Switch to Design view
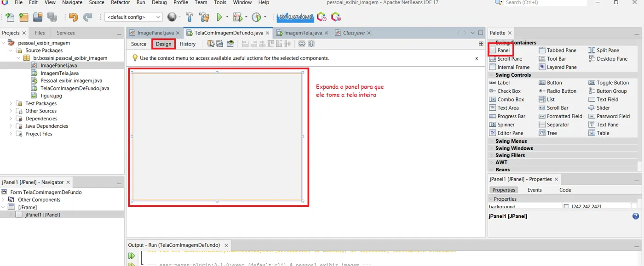 tap(163, 44)
